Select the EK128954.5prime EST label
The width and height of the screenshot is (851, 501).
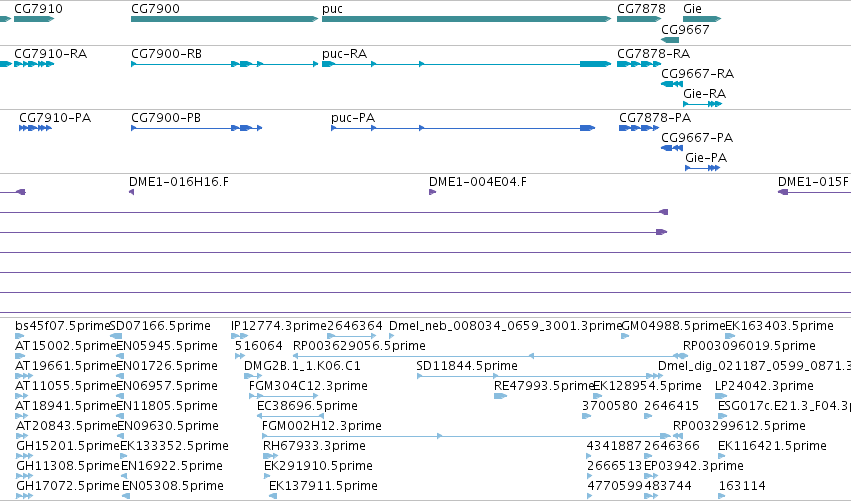tap(647, 386)
